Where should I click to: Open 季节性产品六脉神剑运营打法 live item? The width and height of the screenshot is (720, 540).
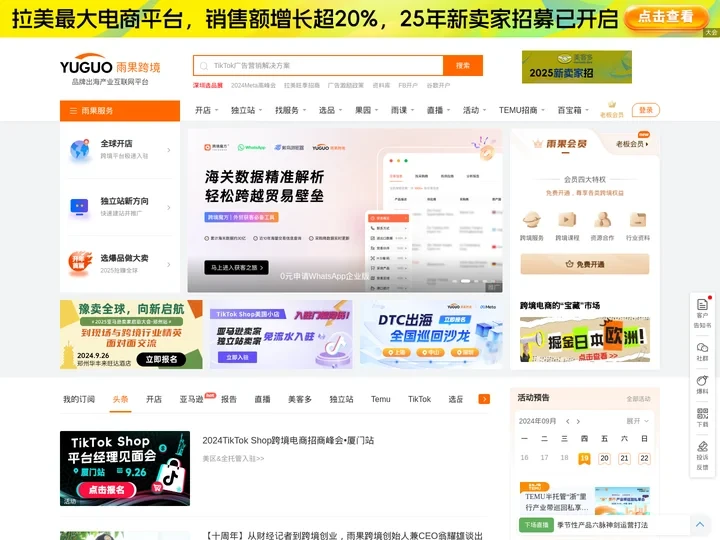point(602,525)
